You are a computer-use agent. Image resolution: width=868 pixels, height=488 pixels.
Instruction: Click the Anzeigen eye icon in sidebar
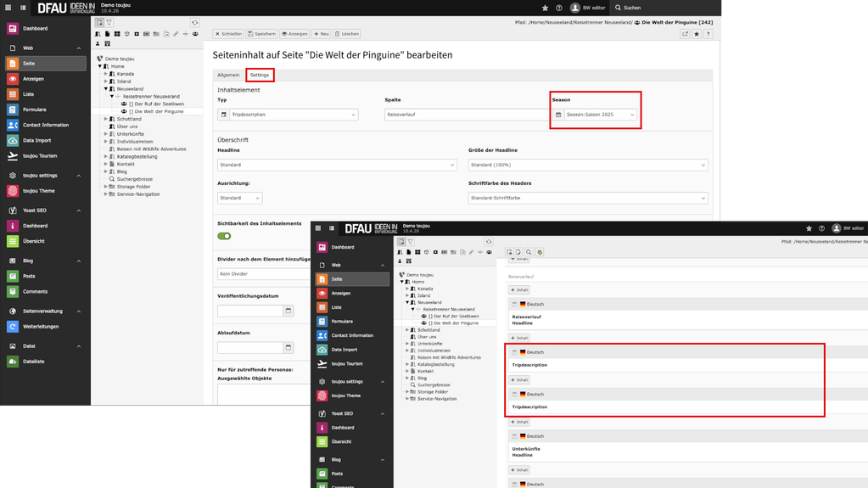tap(13, 79)
